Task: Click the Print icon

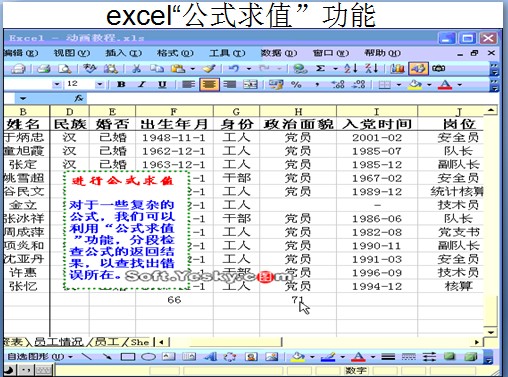Action: coord(44,69)
